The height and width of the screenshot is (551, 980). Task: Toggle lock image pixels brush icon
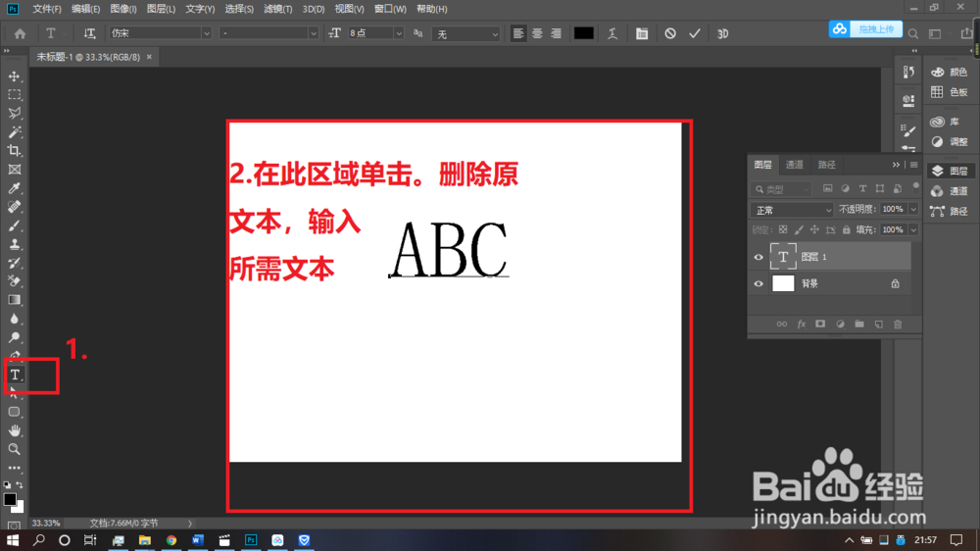(x=799, y=230)
